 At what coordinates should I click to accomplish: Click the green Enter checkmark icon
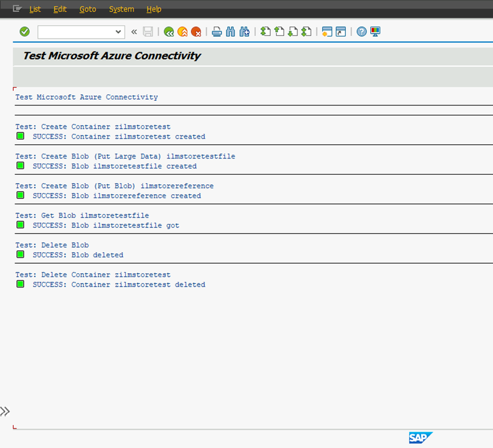click(25, 32)
